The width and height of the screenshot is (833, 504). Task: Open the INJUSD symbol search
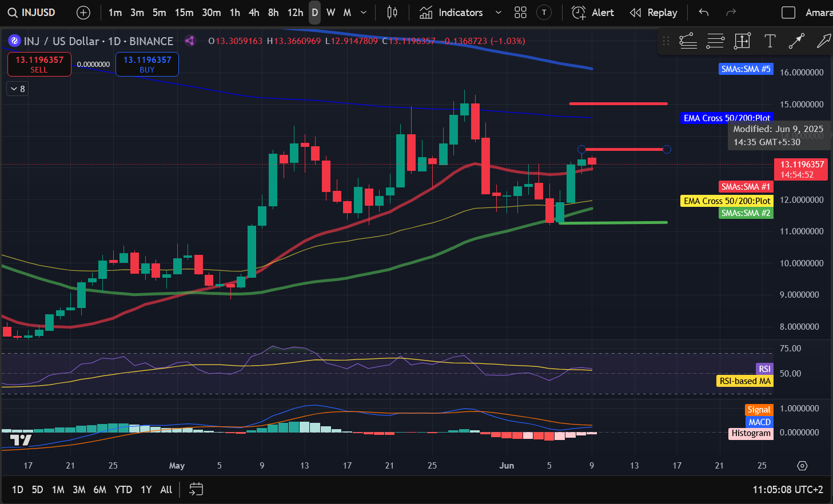coord(31,13)
